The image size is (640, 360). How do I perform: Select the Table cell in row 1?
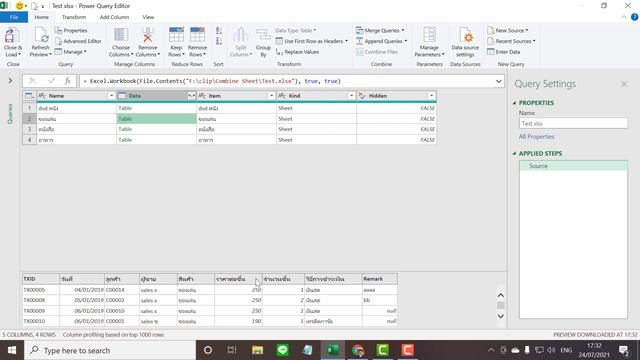pos(156,108)
